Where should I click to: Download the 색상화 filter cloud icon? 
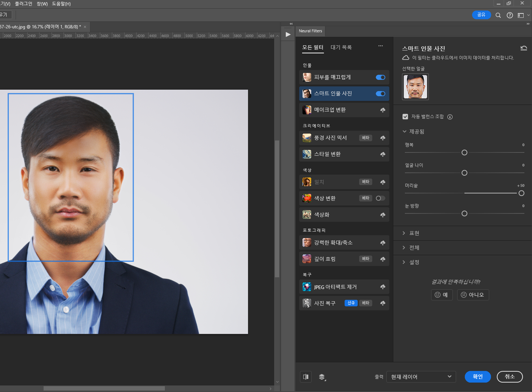383,215
